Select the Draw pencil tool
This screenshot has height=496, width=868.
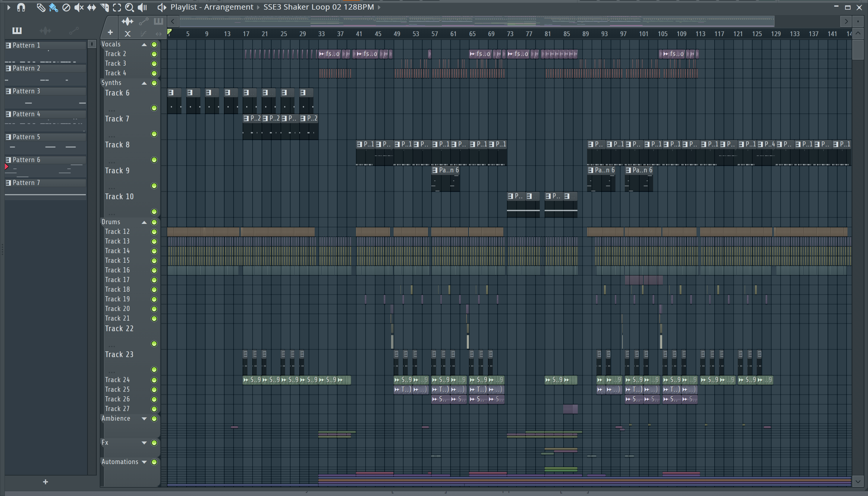pos(41,8)
